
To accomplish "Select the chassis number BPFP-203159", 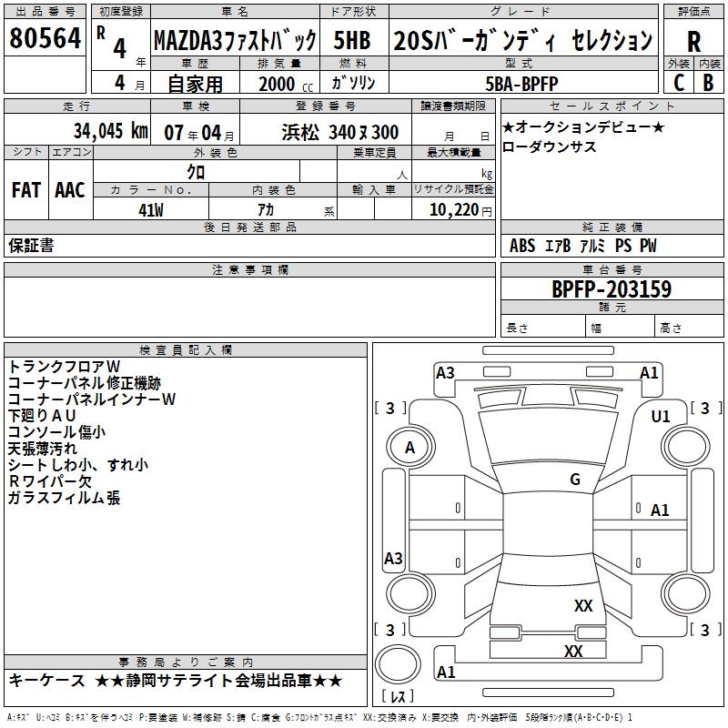I will pyautogui.click(x=612, y=289).
